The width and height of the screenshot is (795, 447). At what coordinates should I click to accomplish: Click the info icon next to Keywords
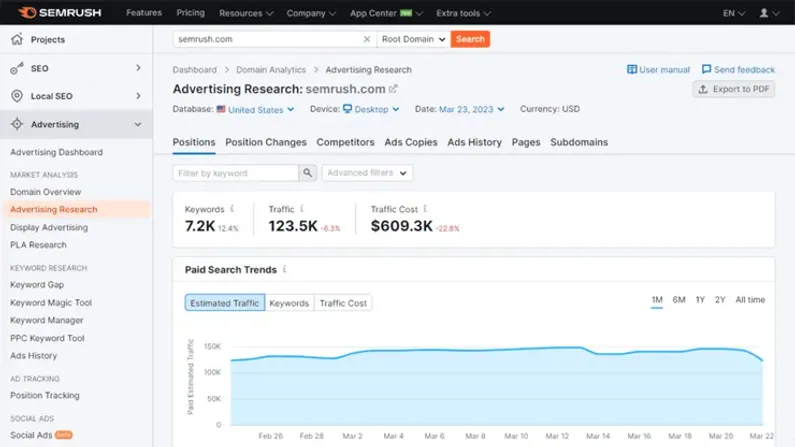click(232, 208)
